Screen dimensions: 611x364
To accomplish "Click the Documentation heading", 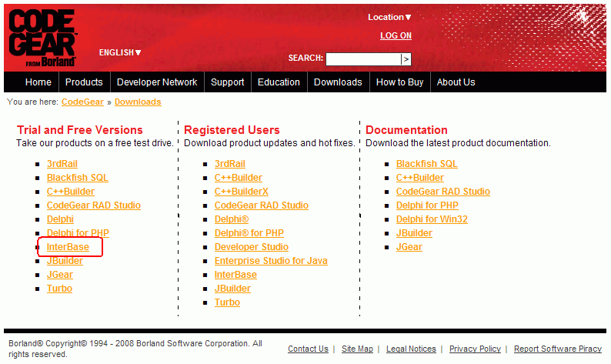I will [406, 130].
